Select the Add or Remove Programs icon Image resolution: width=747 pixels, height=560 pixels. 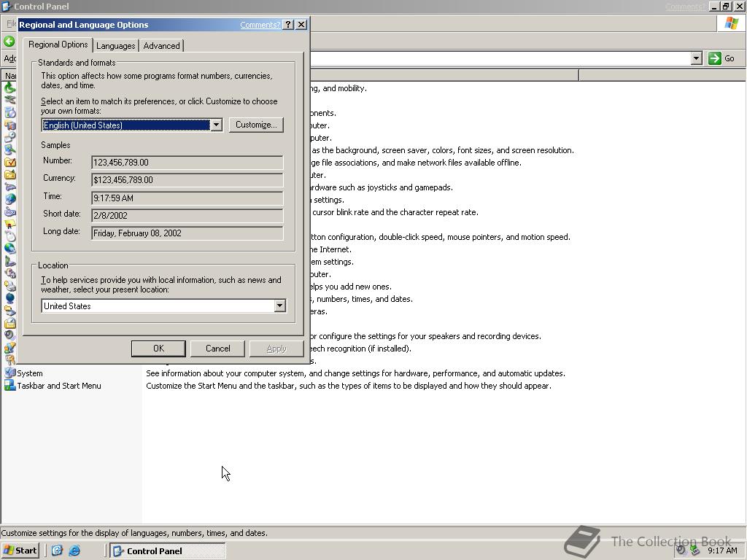click(x=9, y=112)
